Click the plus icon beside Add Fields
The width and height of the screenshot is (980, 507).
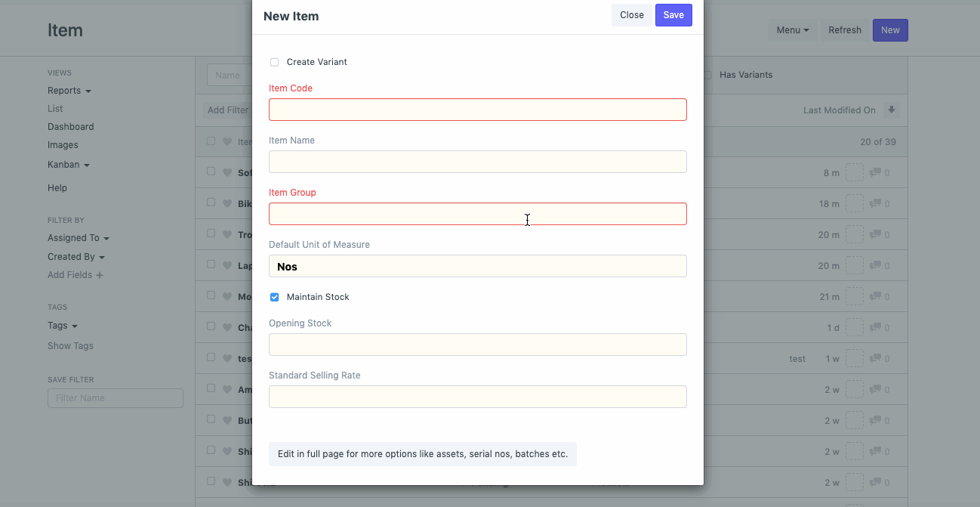tap(100, 275)
